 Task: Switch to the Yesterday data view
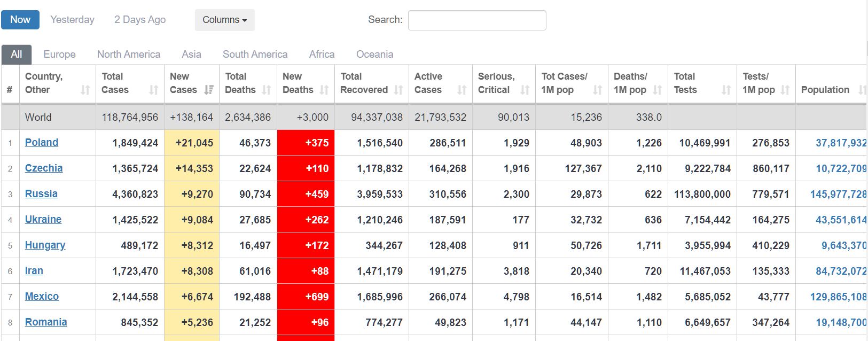click(x=72, y=20)
